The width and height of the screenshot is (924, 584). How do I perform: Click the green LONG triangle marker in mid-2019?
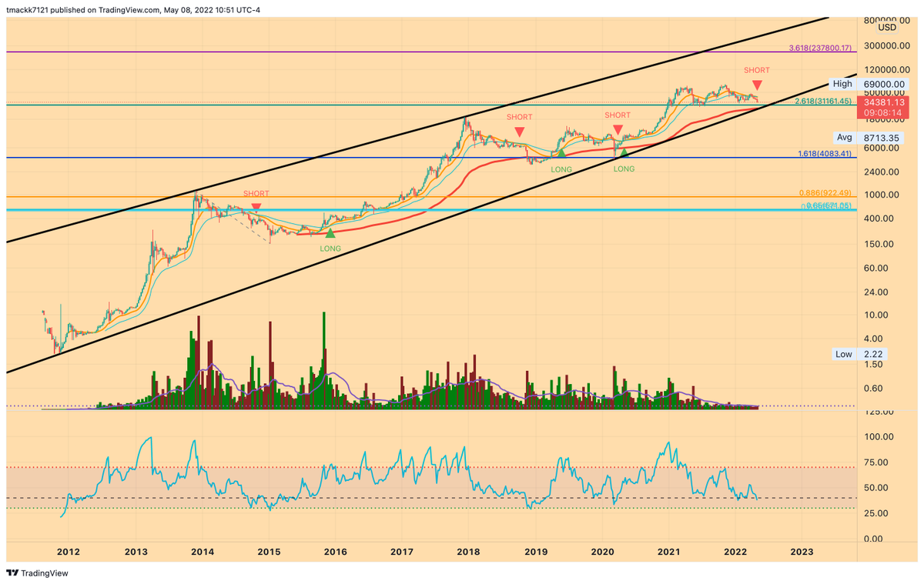(562, 153)
